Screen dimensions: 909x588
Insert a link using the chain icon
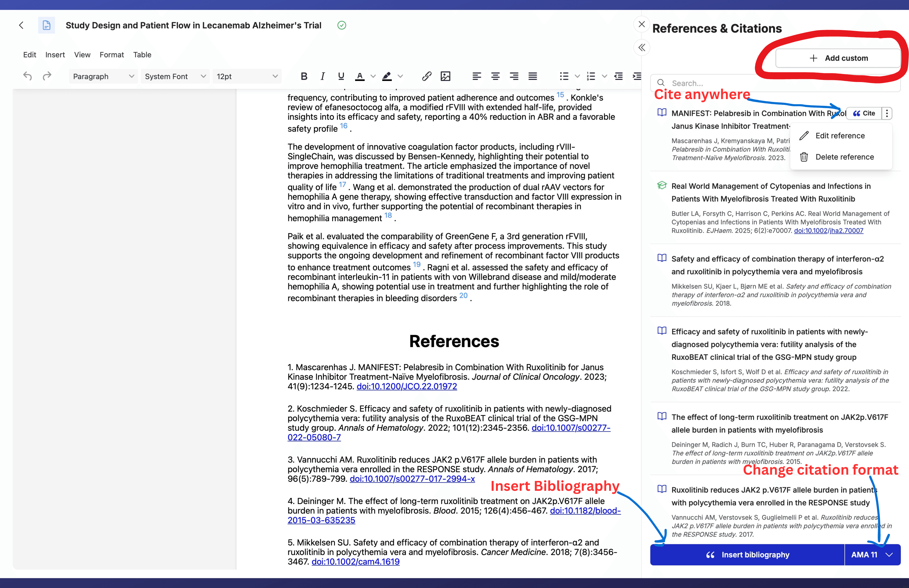click(x=427, y=76)
